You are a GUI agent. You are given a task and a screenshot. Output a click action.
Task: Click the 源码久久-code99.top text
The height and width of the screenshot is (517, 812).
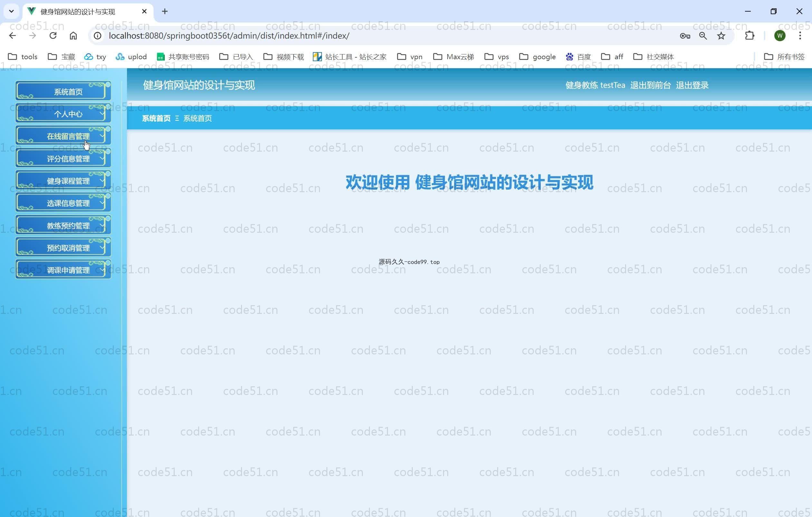tap(409, 262)
